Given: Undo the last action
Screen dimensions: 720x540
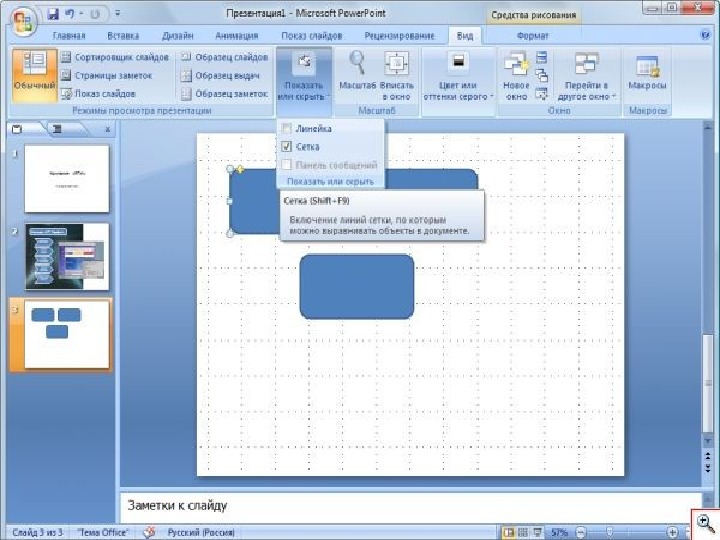Looking at the screenshot, I should 70,14.
